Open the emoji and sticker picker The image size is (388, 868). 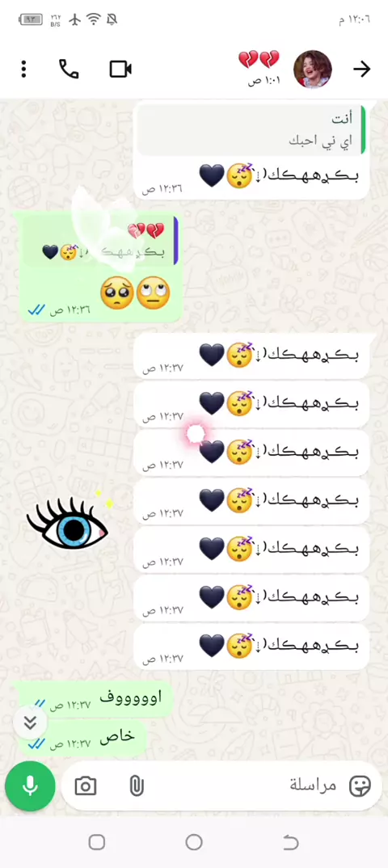click(x=360, y=786)
